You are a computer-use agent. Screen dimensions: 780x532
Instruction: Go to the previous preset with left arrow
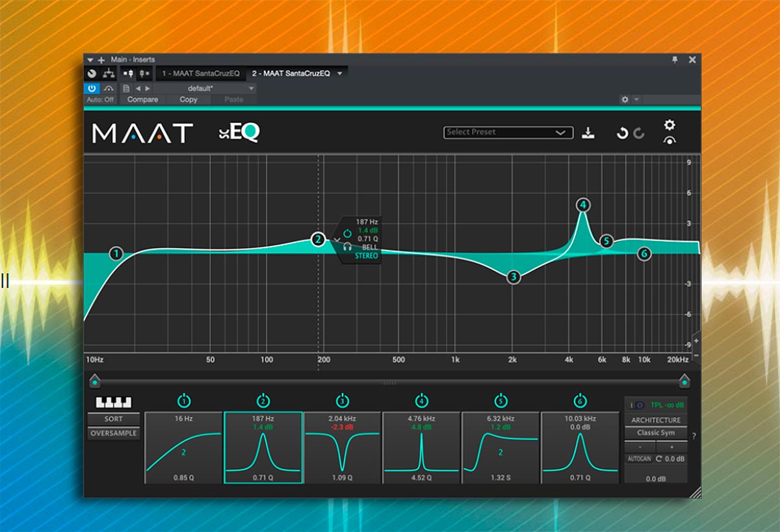pyautogui.click(x=138, y=88)
